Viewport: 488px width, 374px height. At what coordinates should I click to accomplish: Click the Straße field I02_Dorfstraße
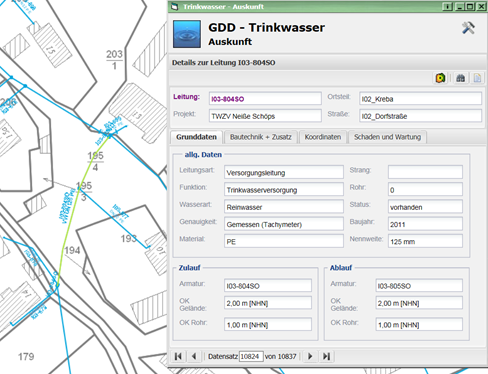pos(420,116)
